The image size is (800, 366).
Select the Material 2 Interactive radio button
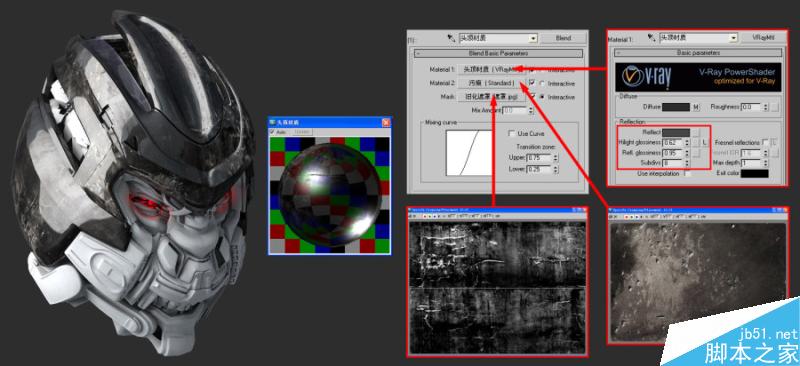(541, 83)
